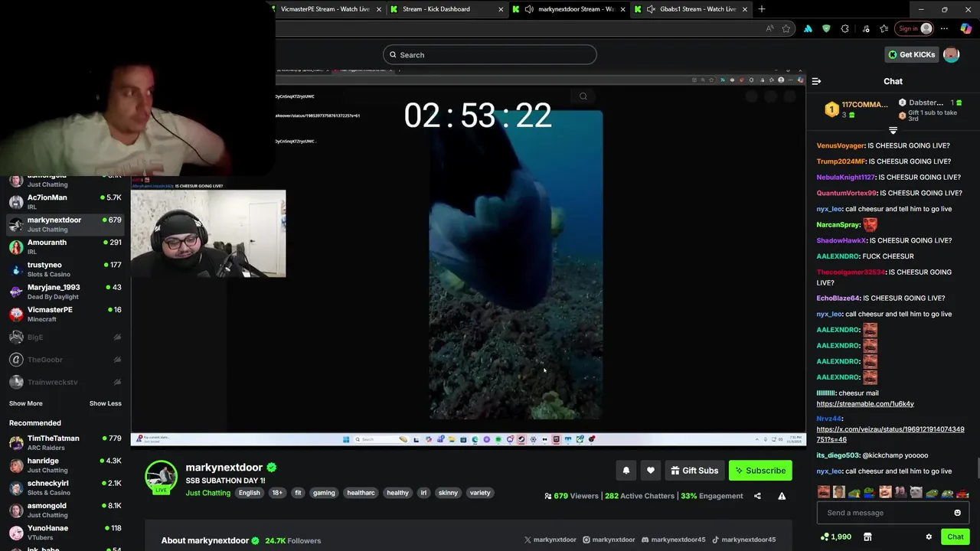
Task: Switch to VicmasterPE Stream tab
Action: 325,9
